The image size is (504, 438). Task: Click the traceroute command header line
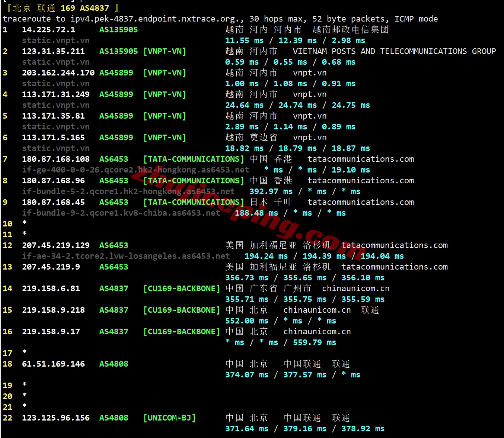[x=220, y=19]
